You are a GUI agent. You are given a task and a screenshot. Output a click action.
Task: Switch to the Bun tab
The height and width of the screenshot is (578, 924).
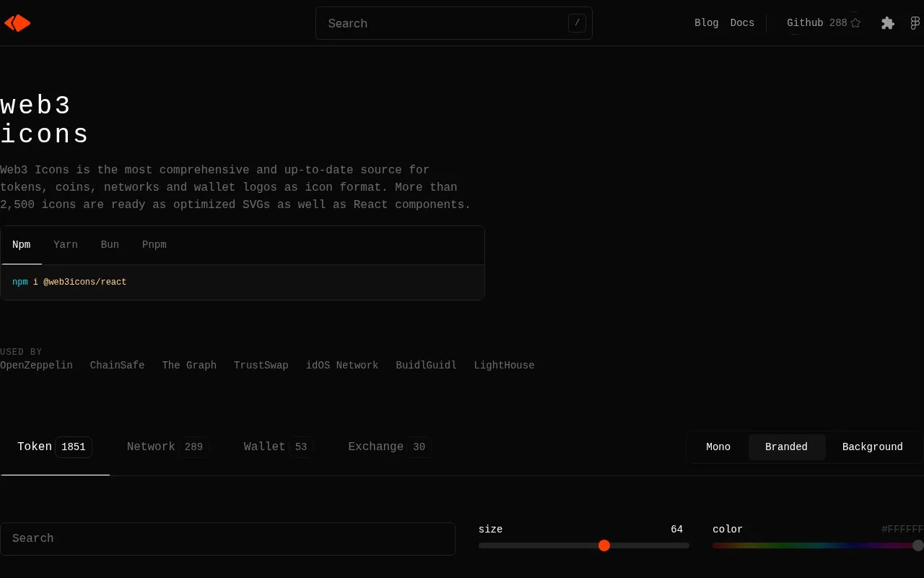[110, 245]
